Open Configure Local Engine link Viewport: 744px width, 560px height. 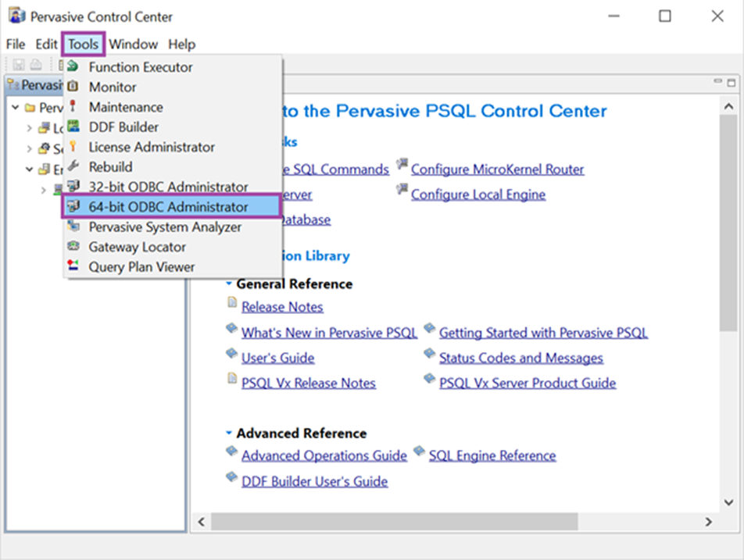coord(478,194)
